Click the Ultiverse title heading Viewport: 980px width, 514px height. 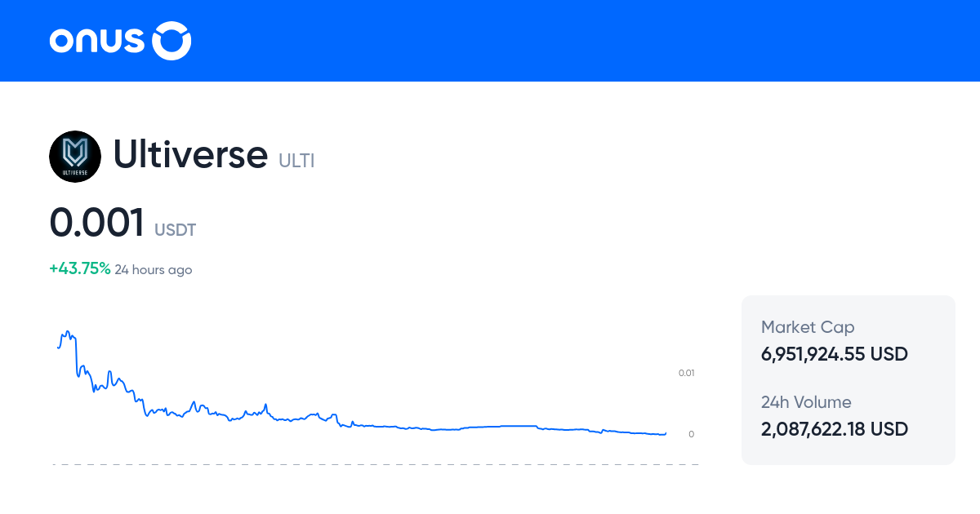click(190, 155)
